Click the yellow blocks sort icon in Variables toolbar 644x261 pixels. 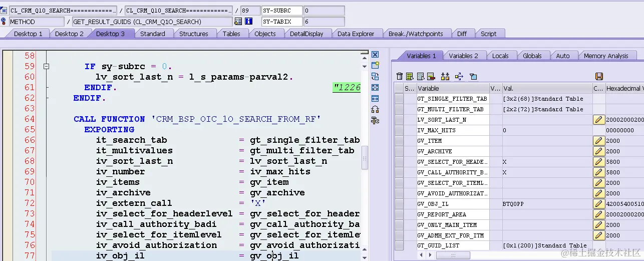tap(445, 77)
